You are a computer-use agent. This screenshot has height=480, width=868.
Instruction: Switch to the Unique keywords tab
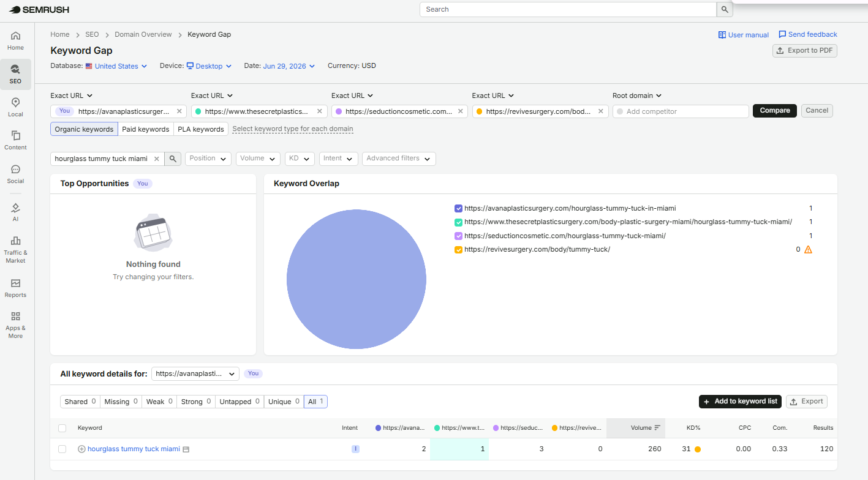click(x=284, y=402)
